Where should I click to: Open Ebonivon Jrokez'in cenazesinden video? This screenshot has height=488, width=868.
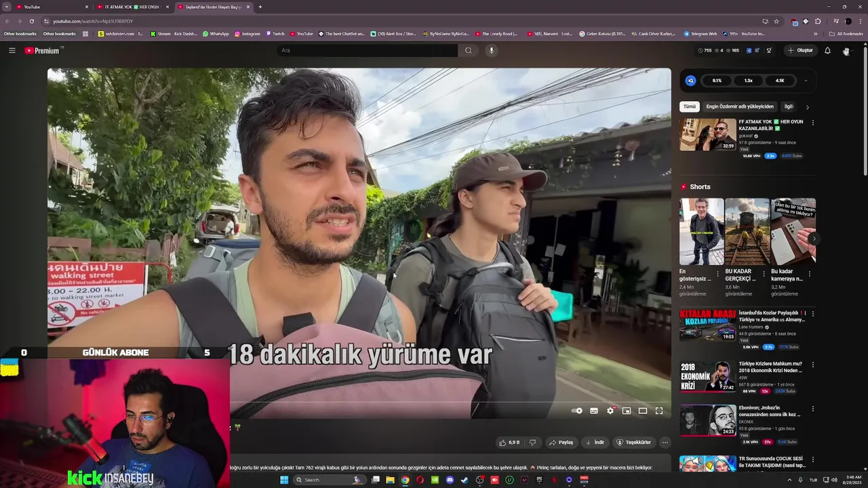pos(708,420)
